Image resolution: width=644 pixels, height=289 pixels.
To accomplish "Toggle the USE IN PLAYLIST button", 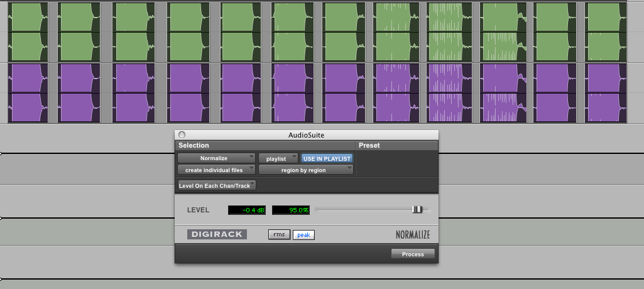I will pyautogui.click(x=327, y=158).
